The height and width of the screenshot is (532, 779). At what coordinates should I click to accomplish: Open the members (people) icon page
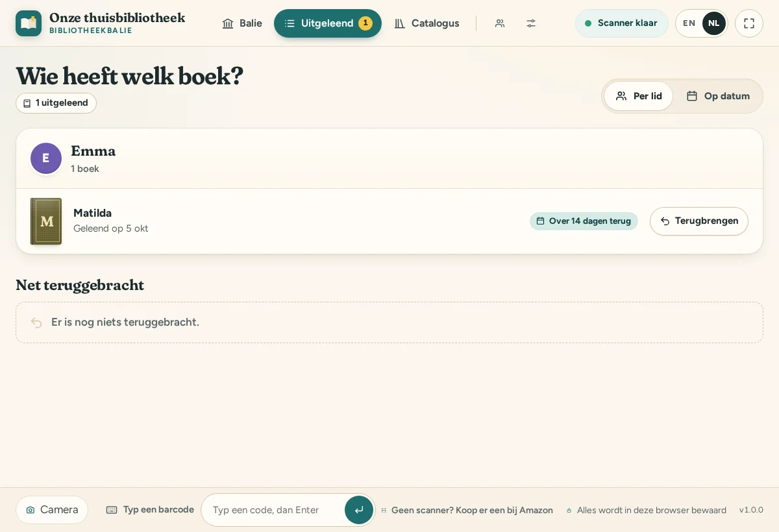point(500,23)
